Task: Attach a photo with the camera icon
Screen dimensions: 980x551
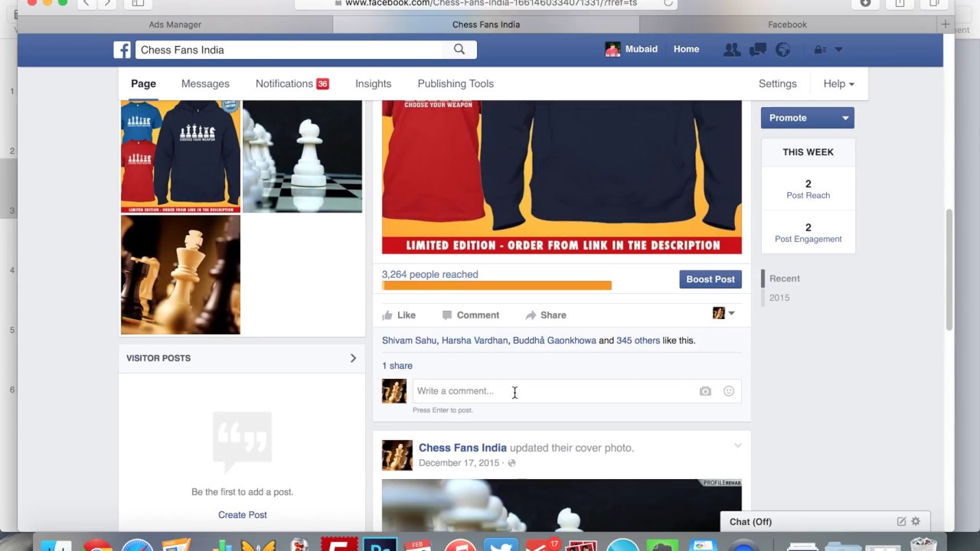Action: pyautogui.click(x=705, y=391)
